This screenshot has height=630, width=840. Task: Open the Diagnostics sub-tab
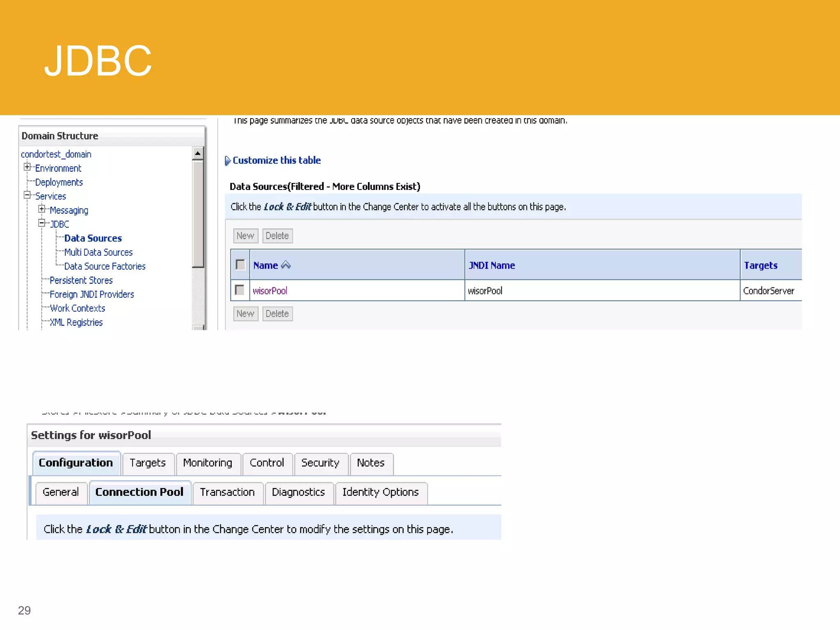click(x=299, y=493)
